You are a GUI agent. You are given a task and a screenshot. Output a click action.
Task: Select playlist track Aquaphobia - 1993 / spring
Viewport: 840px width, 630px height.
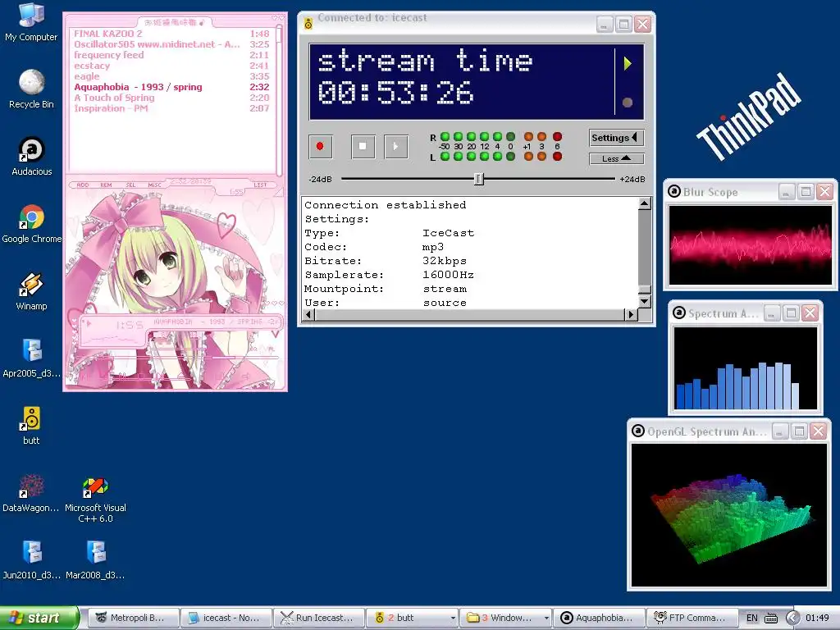(x=171, y=87)
